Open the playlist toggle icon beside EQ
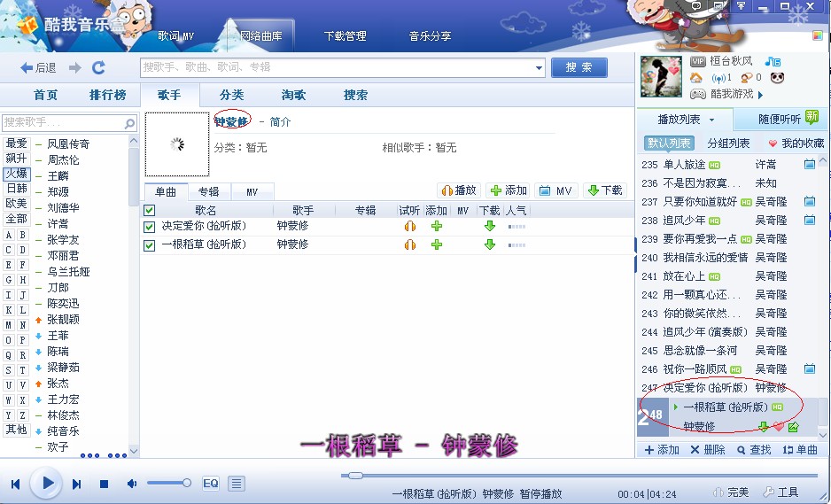 click(237, 484)
